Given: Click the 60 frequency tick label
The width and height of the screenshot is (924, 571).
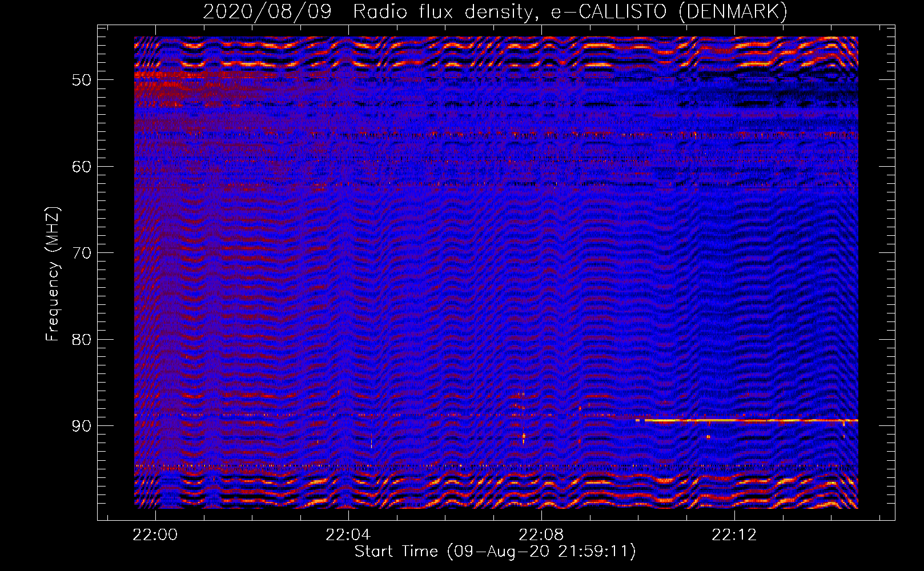Looking at the screenshot, I should (x=82, y=167).
